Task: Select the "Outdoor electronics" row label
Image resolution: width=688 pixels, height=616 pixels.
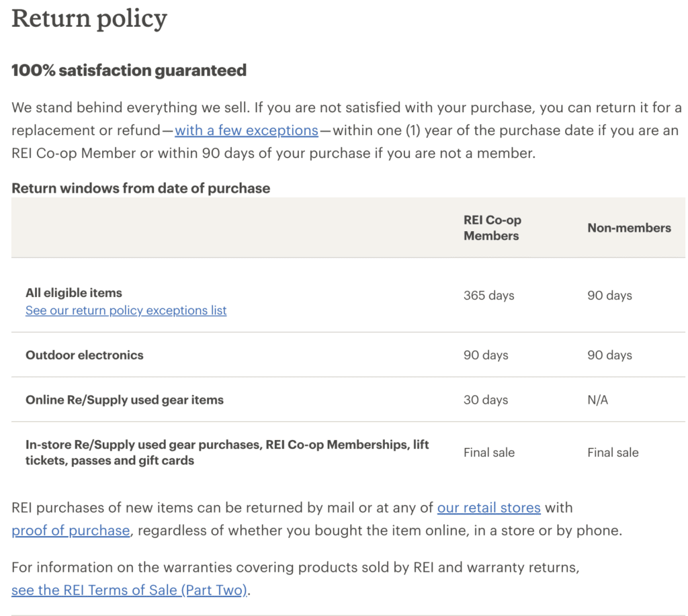Action: point(84,355)
